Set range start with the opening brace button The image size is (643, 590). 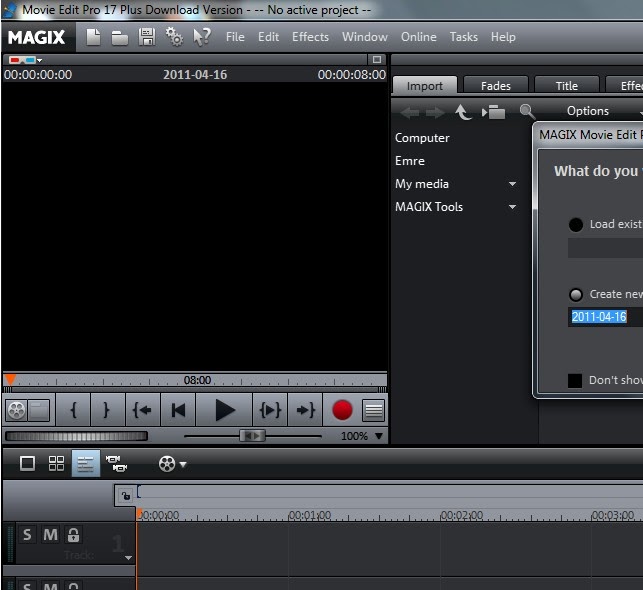point(74,410)
